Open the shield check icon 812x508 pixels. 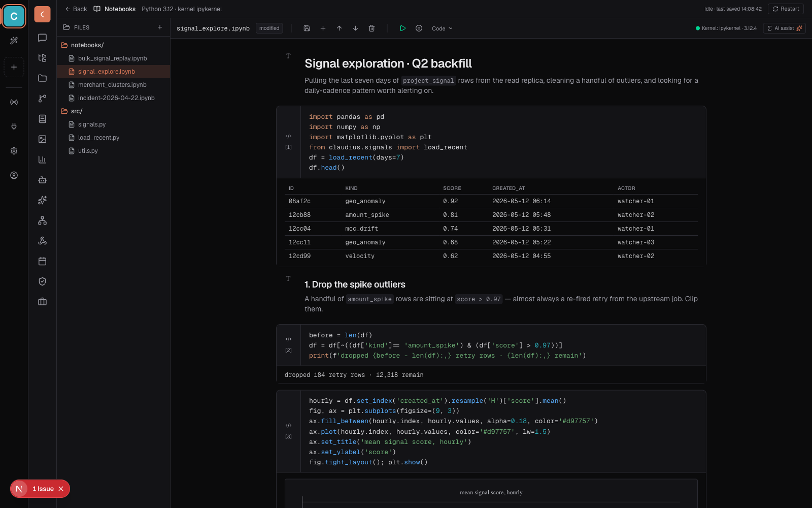pos(42,281)
